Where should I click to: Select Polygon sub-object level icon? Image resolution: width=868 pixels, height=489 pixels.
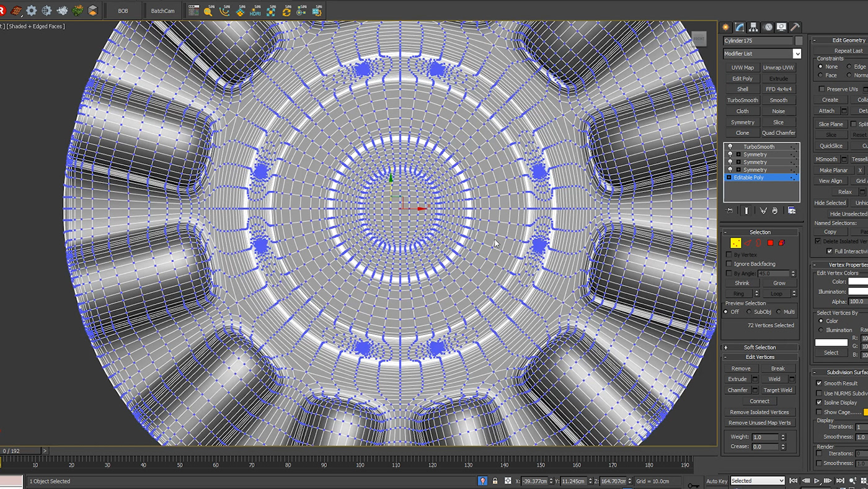[770, 243]
